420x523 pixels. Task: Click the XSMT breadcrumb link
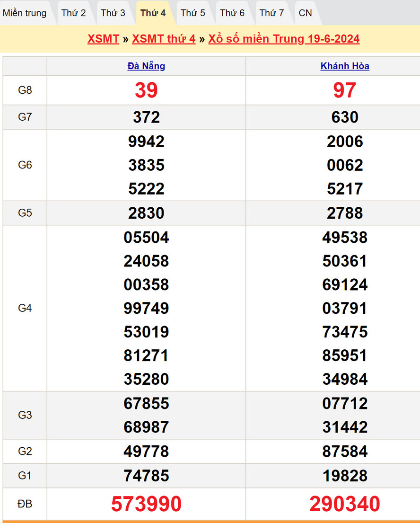pyautogui.click(x=103, y=39)
